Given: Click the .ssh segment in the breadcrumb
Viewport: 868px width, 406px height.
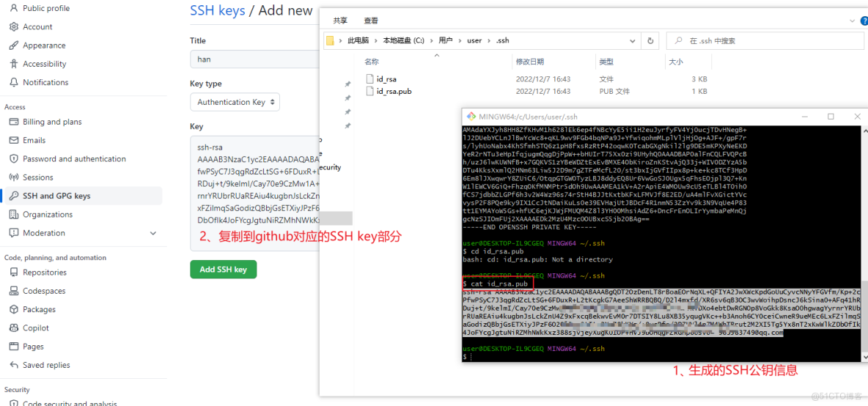Looking at the screenshot, I should (x=502, y=40).
